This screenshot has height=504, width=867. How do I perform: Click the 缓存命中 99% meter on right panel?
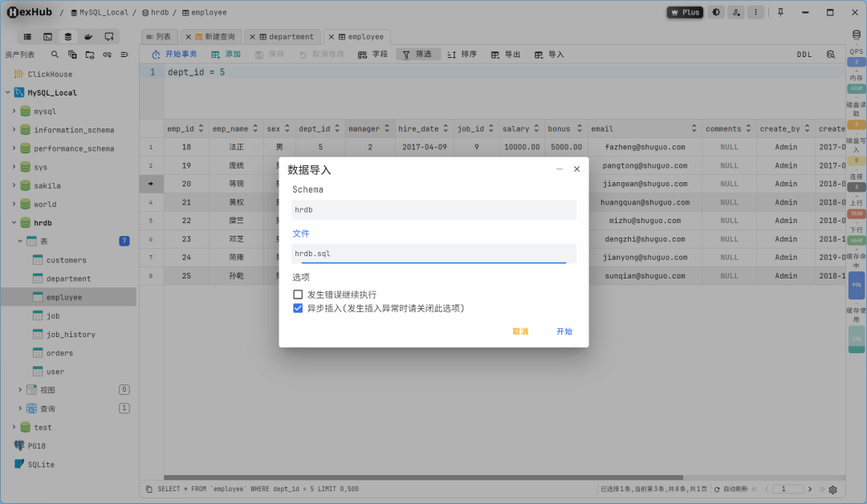coord(856,285)
